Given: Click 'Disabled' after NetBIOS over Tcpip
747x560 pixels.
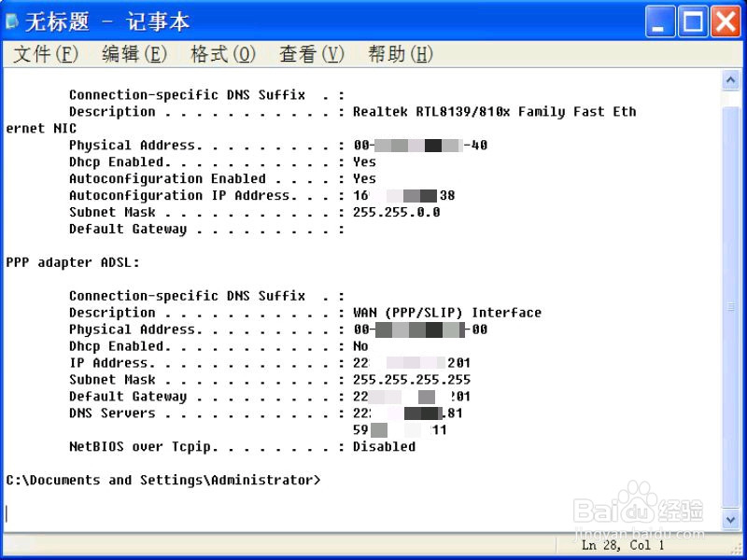Looking at the screenshot, I should (384, 447).
